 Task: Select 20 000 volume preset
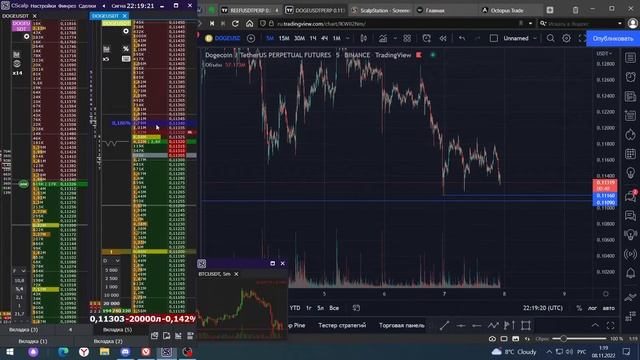pos(112,303)
